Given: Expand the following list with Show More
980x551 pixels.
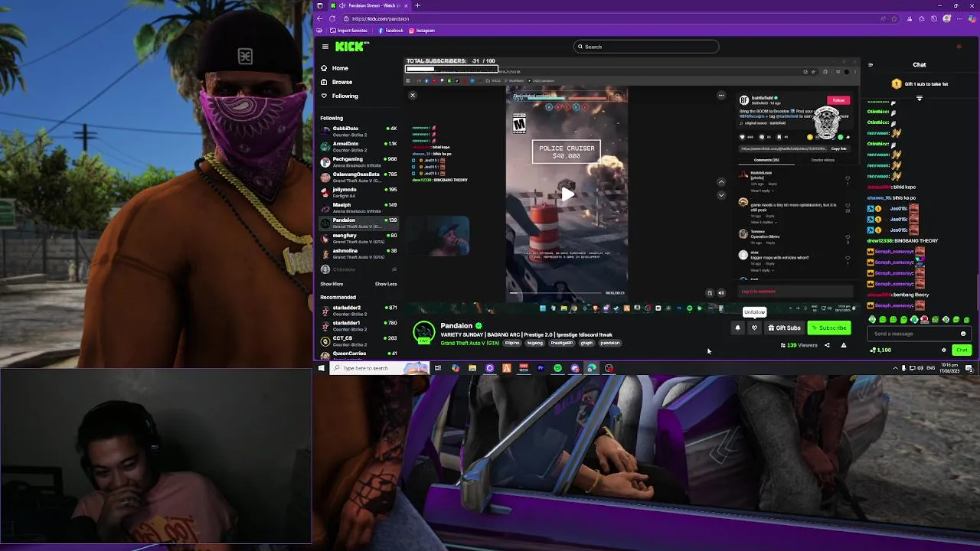Looking at the screenshot, I should tap(332, 284).
